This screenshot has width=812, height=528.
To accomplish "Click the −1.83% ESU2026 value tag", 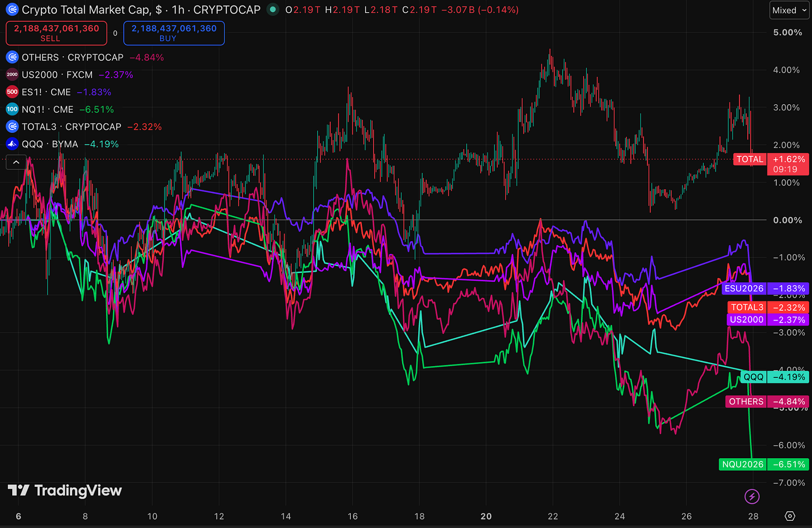I will pos(788,289).
